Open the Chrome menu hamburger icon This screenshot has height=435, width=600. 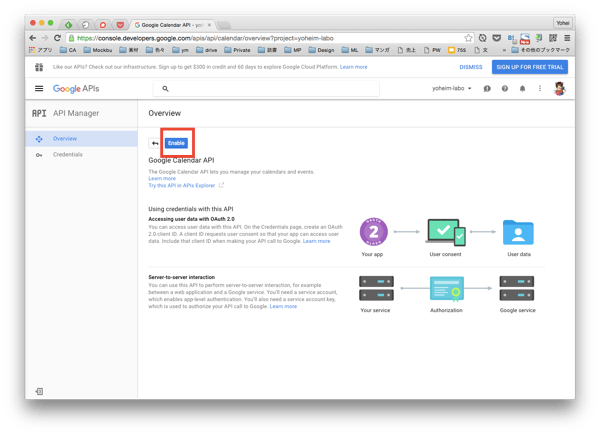pos(567,38)
